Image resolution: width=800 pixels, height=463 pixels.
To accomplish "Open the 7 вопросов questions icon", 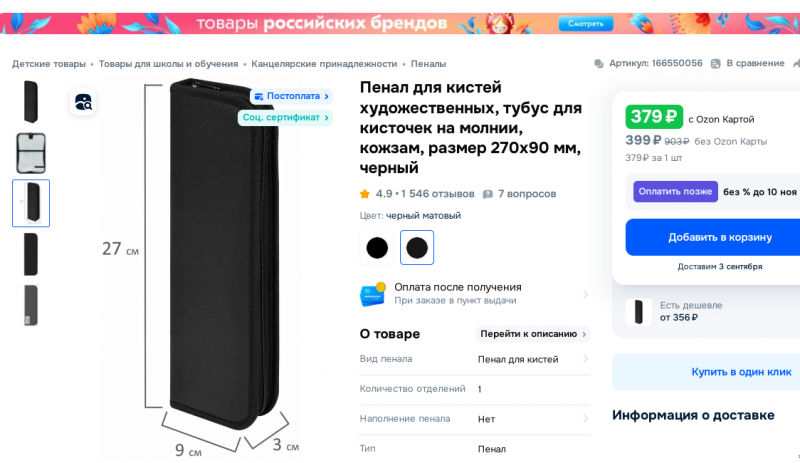I will pos(488,194).
